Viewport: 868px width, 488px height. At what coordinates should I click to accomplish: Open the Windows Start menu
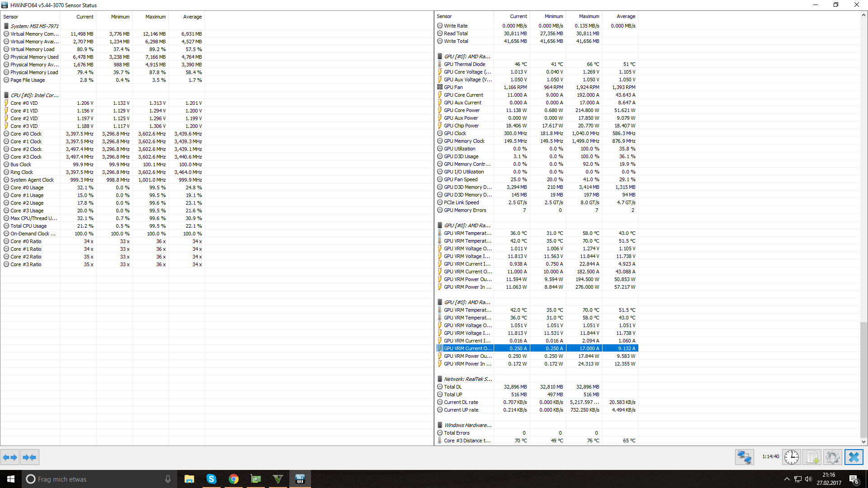(x=11, y=479)
